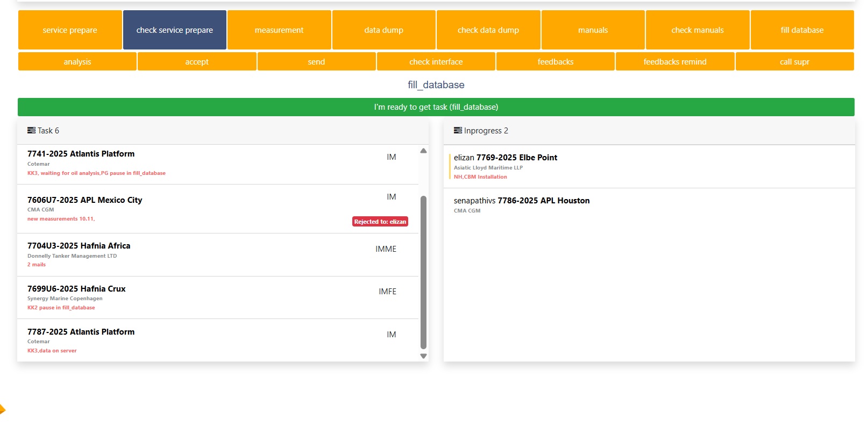Switch to 'check service prepare' tab
This screenshot has height=439, width=868.
(174, 30)
